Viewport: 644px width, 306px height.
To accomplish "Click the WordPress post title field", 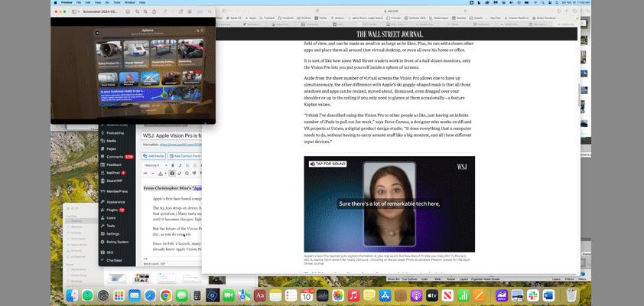I will coord(171,135).
